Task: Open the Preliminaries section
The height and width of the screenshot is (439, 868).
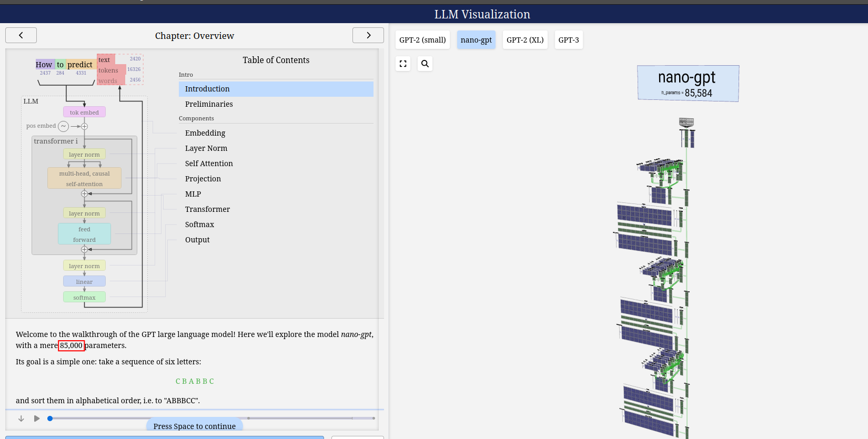Action: pos(276,104)
